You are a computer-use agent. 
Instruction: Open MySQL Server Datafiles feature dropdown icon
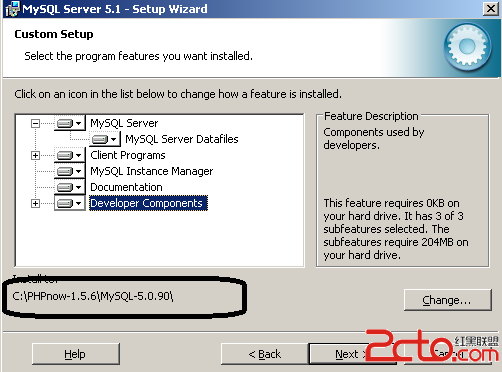point(104,139)
